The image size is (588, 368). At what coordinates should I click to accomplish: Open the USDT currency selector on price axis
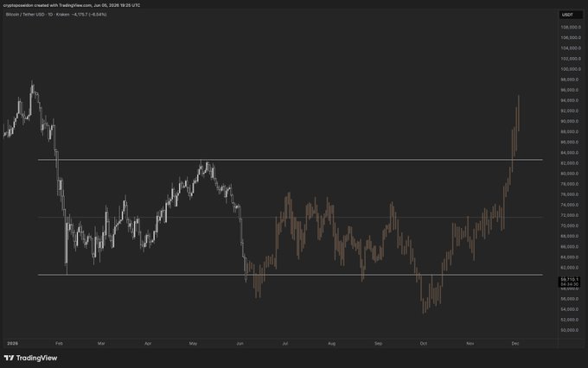coord(567,15)
